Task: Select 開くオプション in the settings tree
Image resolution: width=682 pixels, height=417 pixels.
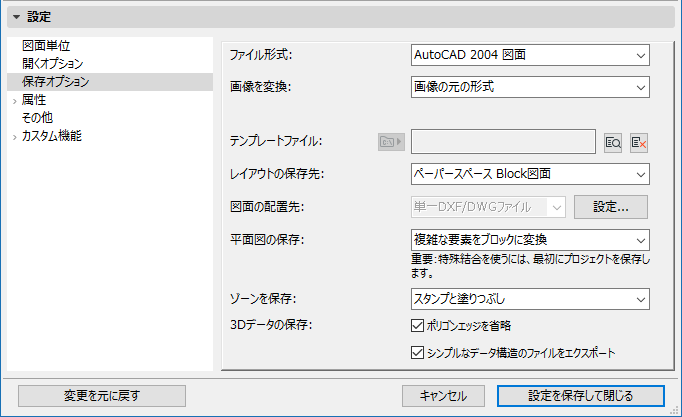Action: pos(53,63)
